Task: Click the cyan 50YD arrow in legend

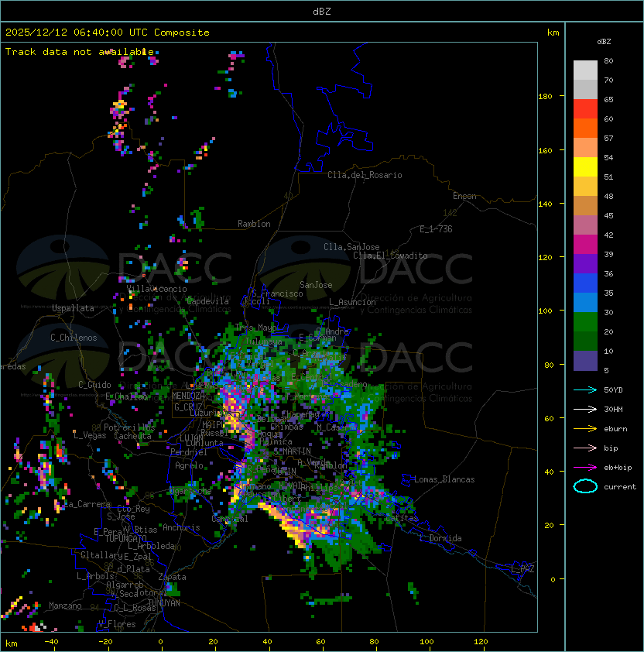Action: pos(585,389)
